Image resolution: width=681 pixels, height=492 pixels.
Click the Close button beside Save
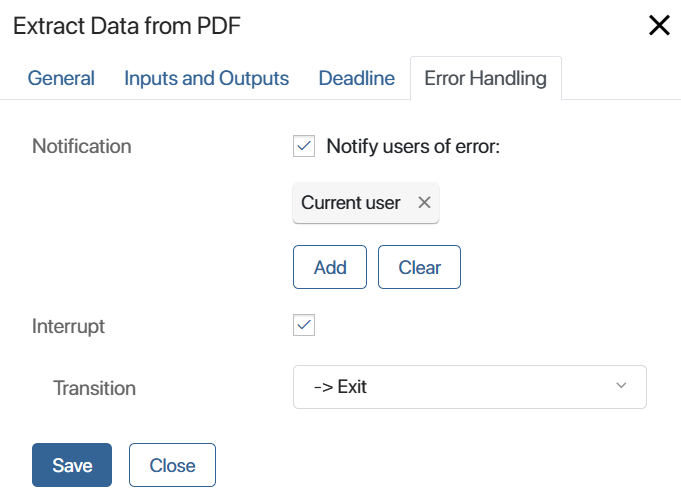172,465
